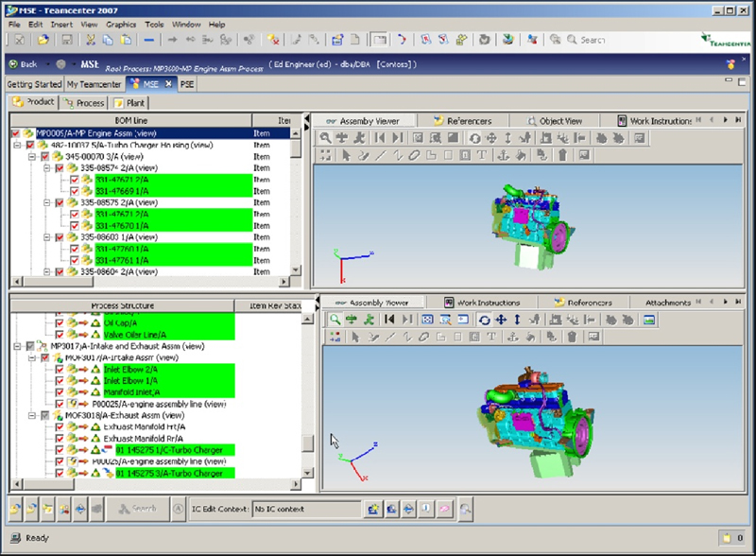756x556 pixels.
Task: Click the Process Structure horizontal scrollbar
Action: pyautogui.click(x=156, y=483)
